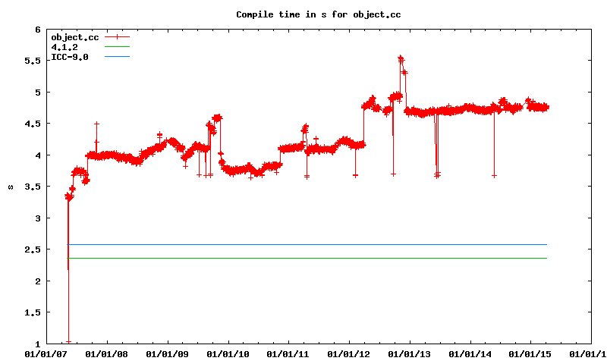607x364 pixels.
Task: Click the highest red data peak near 5.5
Action: click(x=400, y=58)
